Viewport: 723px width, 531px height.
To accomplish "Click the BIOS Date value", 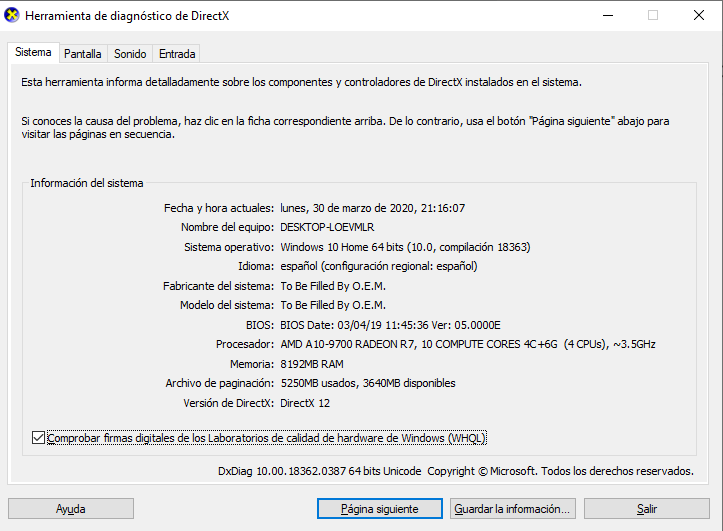I will pyautogui.click(x=390, y=325).
